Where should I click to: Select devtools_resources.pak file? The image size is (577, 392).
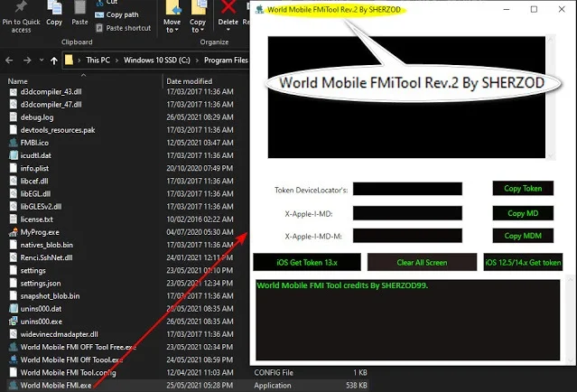[58, 130]
